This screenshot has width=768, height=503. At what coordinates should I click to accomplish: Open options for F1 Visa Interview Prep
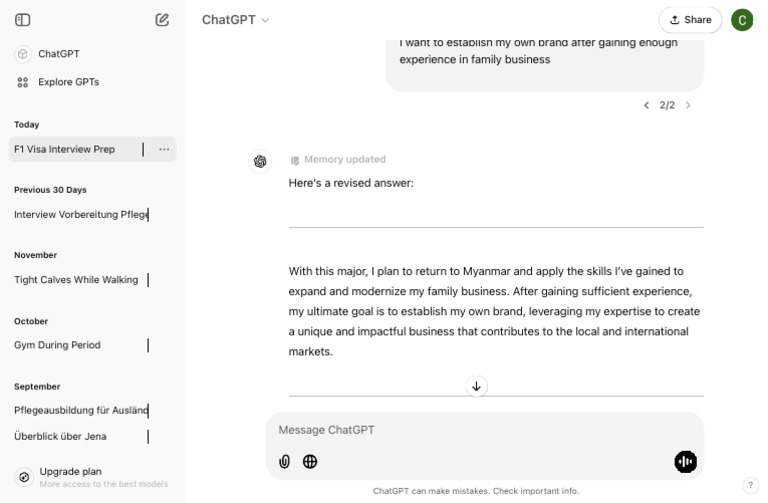point(164,149)
